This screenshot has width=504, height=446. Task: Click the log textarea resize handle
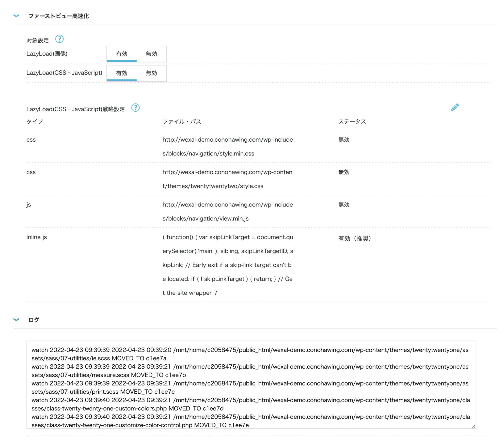click(473, 426)
